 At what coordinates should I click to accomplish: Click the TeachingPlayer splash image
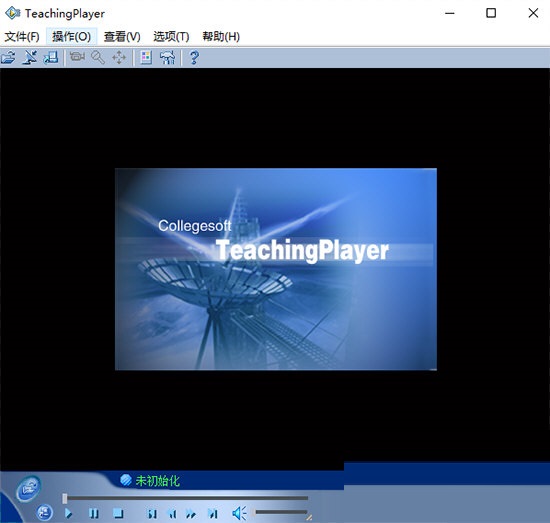(x=276, y=269)
